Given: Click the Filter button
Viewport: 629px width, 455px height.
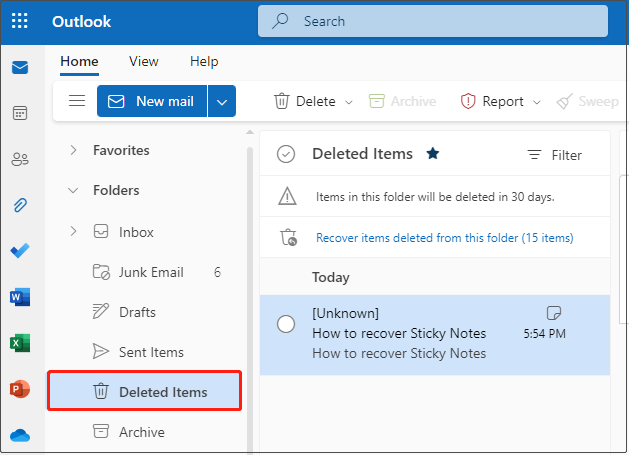Looking at the screenshot, I should click(555, 155).
